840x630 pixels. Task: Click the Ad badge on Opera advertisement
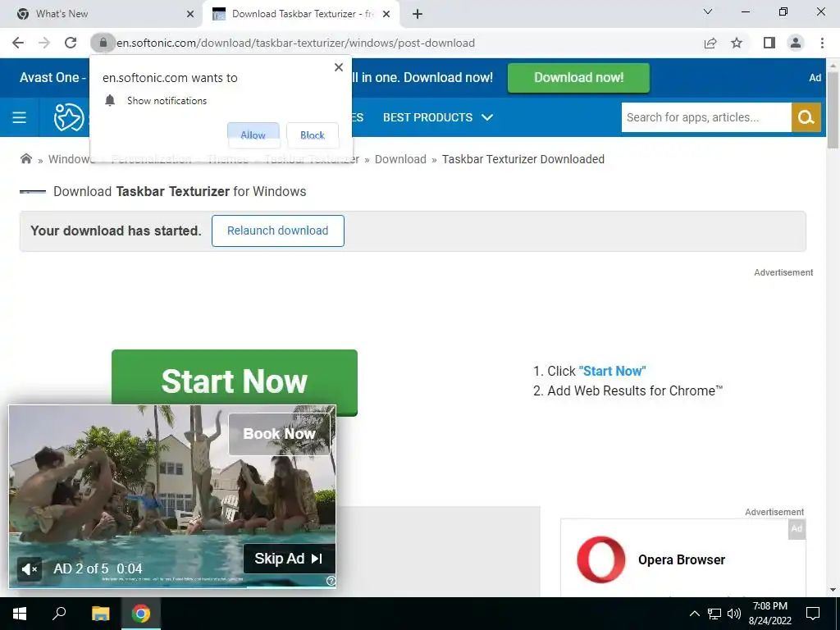pyautogui.click(x=797, y=529)
